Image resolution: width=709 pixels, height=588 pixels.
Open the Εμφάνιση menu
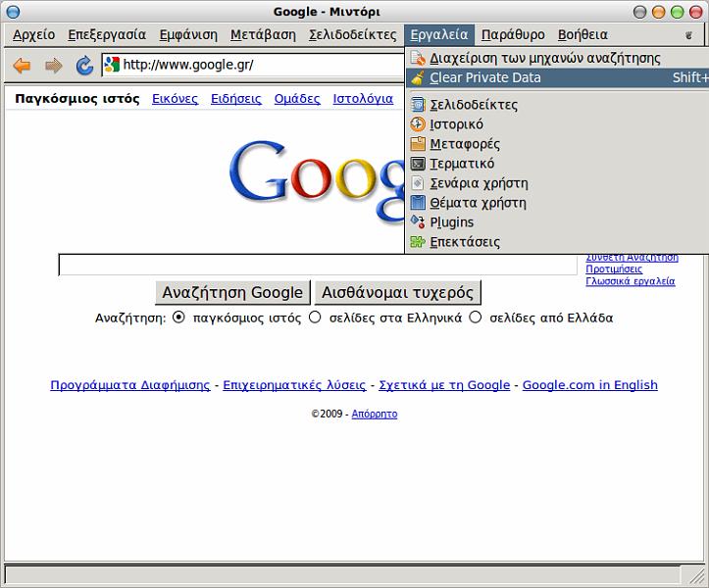click(x=188, y=35)
